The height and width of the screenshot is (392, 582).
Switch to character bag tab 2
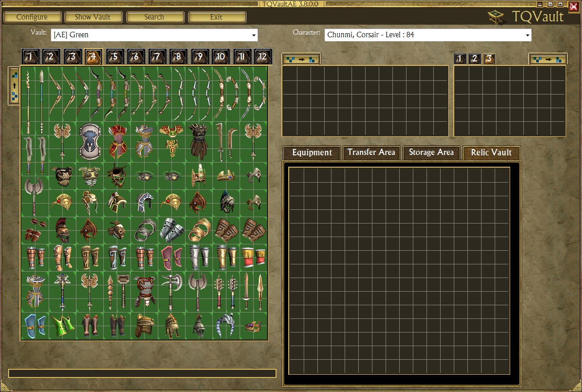[475, 59]
